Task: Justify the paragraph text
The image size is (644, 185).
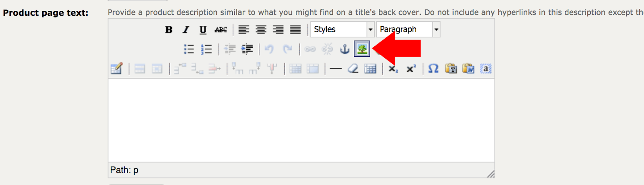Action: point(295,29)
